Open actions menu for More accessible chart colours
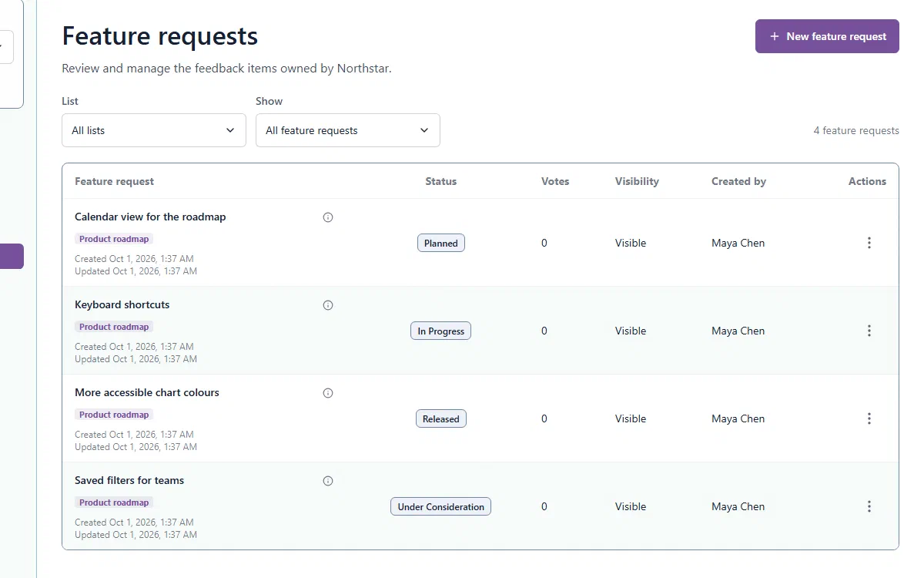This screenshot has height=578, width=924. 869,418
